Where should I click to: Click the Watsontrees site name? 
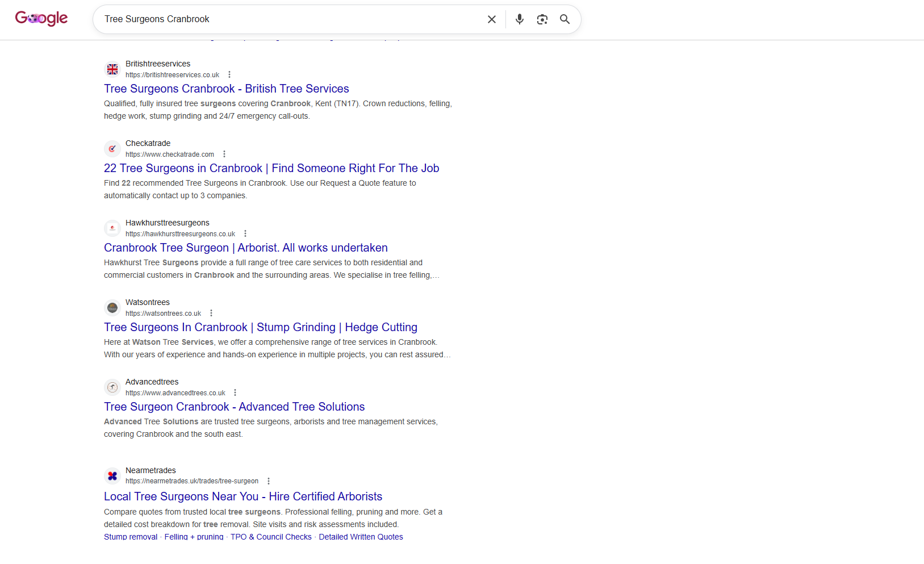tap(148, 302)
